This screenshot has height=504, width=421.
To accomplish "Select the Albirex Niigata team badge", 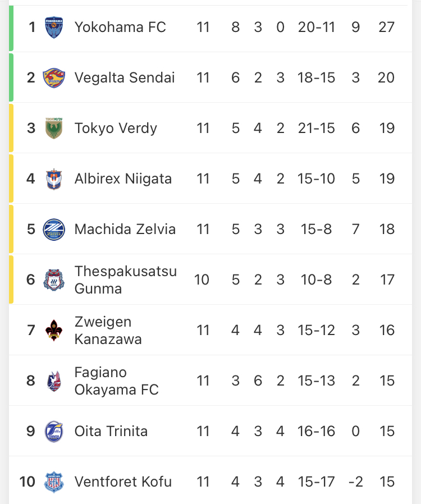I will (54, 178).
